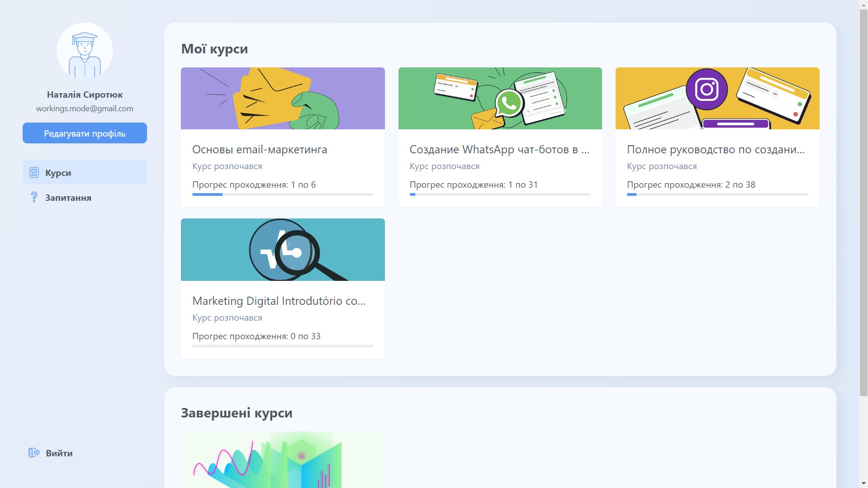This screenshot has width=868, height=488.
Task: Click the logout door icon
Action: pyautogui.click(x=34, y=453)
